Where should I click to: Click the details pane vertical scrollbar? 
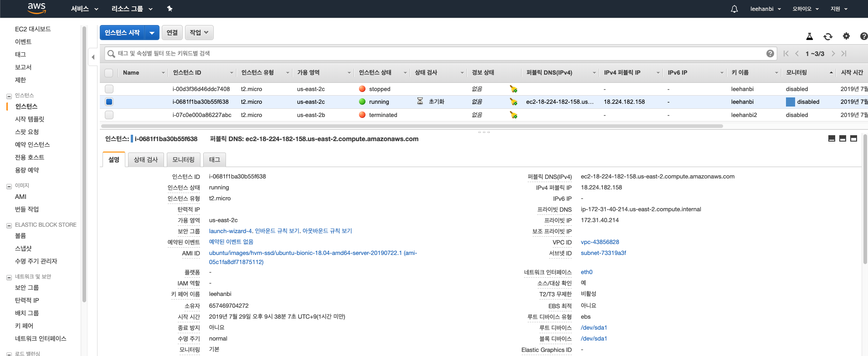coord(865,199)
